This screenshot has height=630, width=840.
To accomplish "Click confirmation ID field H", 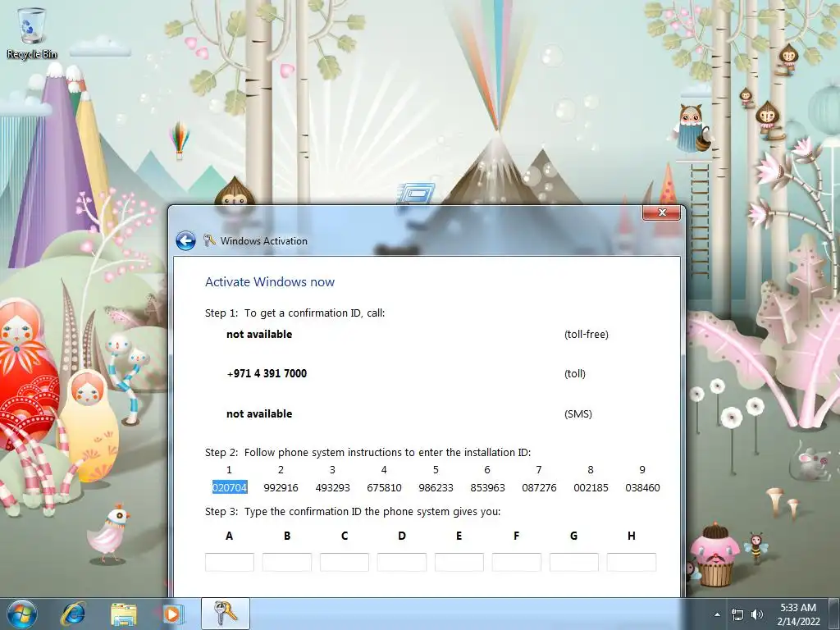I will tap(632, 562).
